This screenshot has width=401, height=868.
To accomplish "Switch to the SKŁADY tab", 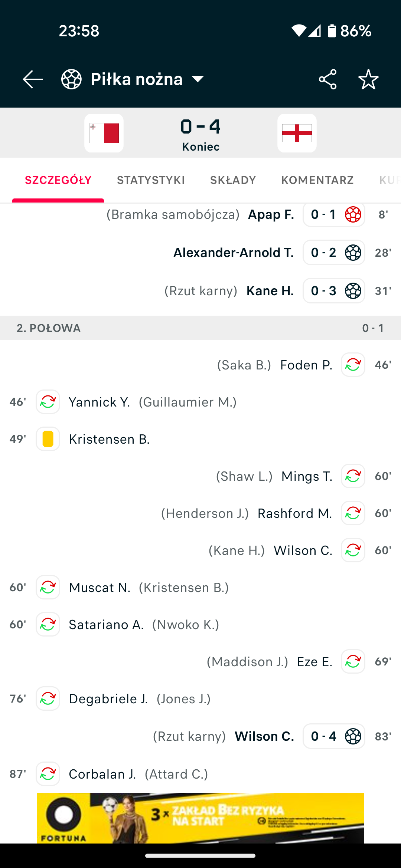I will point(233,180).
